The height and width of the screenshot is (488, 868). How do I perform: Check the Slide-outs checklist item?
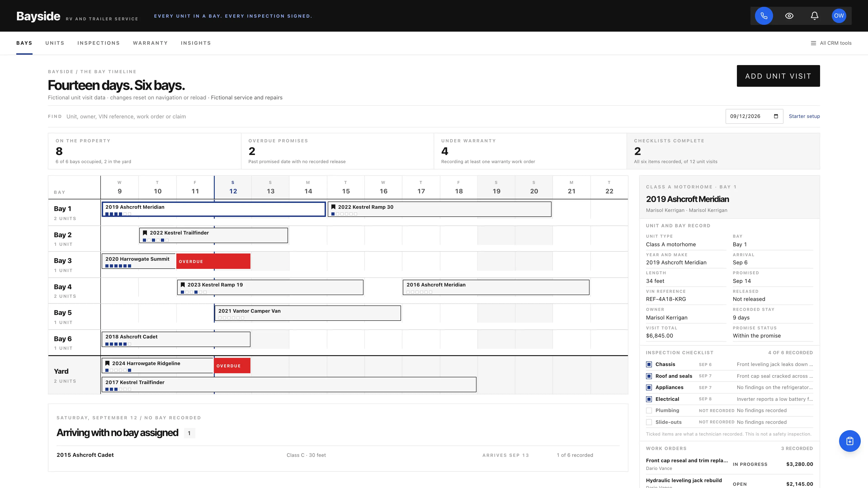pos(649,422)
